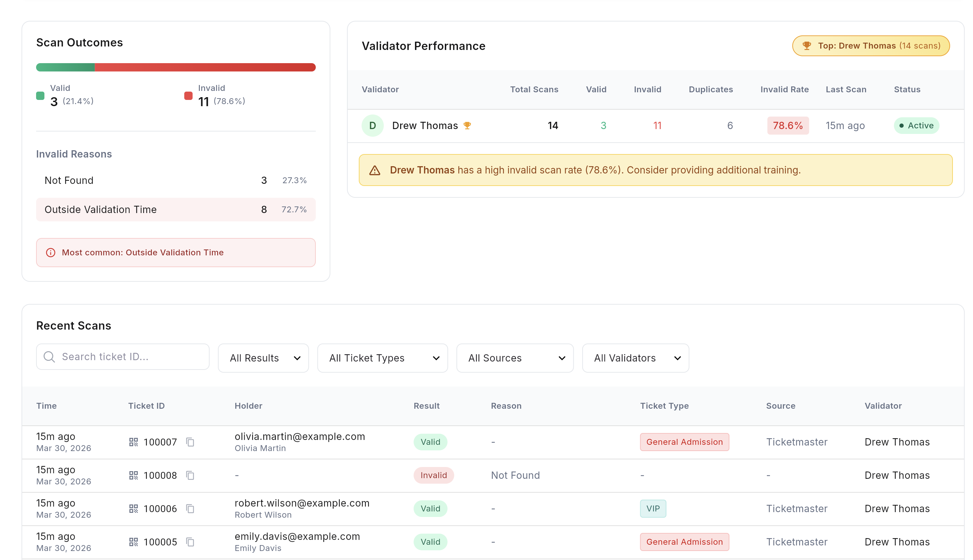The image size is (973, 560).
Task: Click the QR code icon beside ticket 100007
Action: tap(134, 442)
